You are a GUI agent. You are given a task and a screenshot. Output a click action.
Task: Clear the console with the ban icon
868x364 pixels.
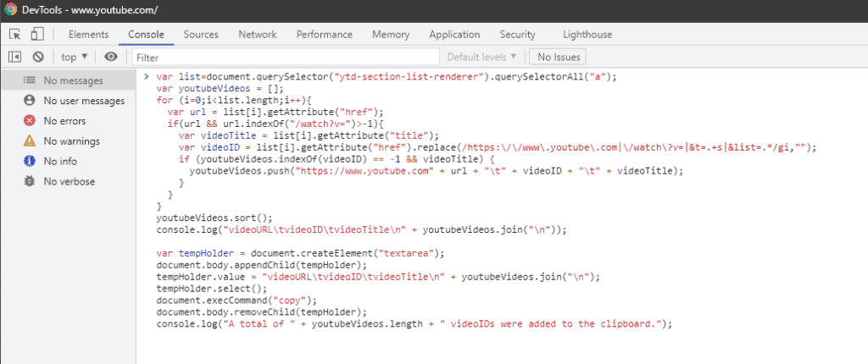click(x=37, y=57)
